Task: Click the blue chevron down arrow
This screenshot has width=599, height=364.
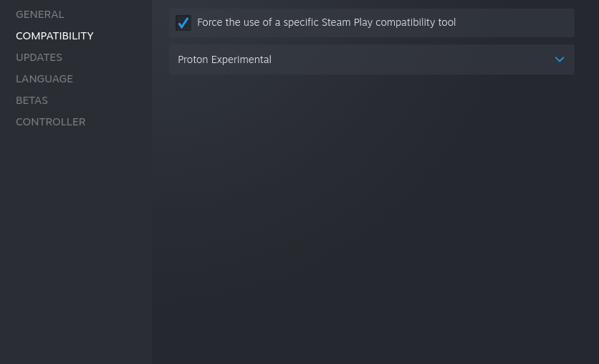Action: (560, 59)
